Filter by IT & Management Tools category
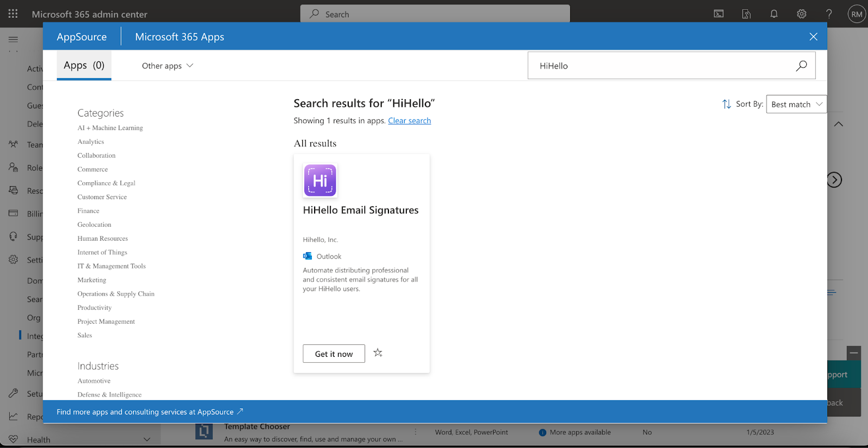Viewport: 868px width, 448px height. (x=112, y=266)
